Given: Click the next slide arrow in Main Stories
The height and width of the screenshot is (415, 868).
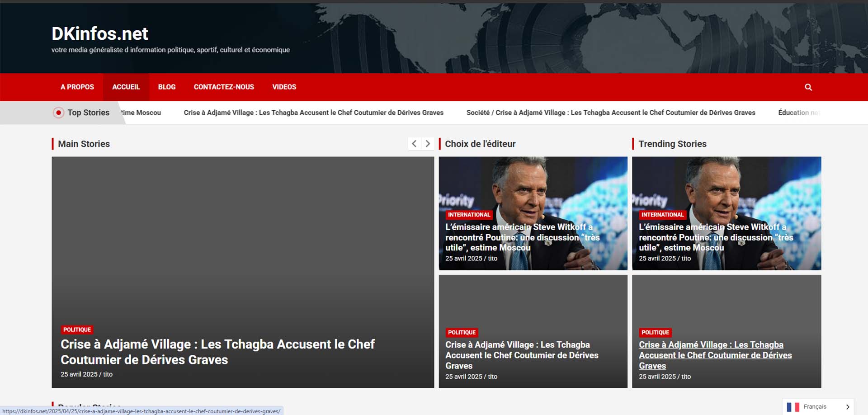Looking at the screenshot, I should pyautogui.click(x=428, y=144).
